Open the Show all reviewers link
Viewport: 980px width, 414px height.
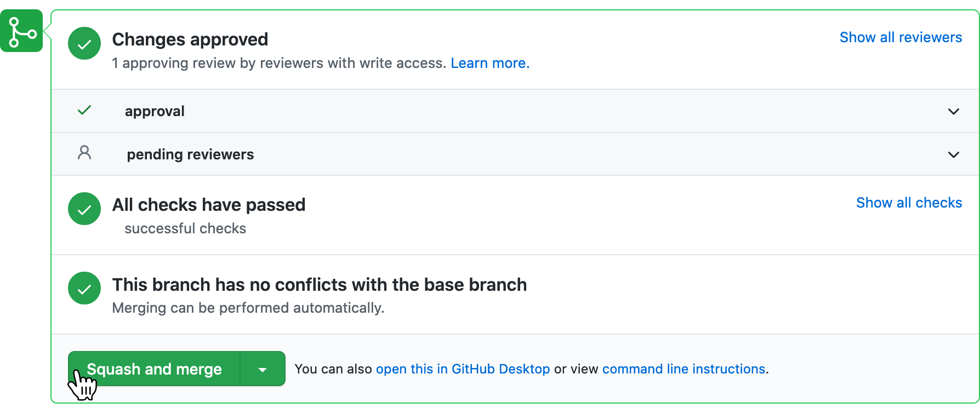tap(901, 37)
